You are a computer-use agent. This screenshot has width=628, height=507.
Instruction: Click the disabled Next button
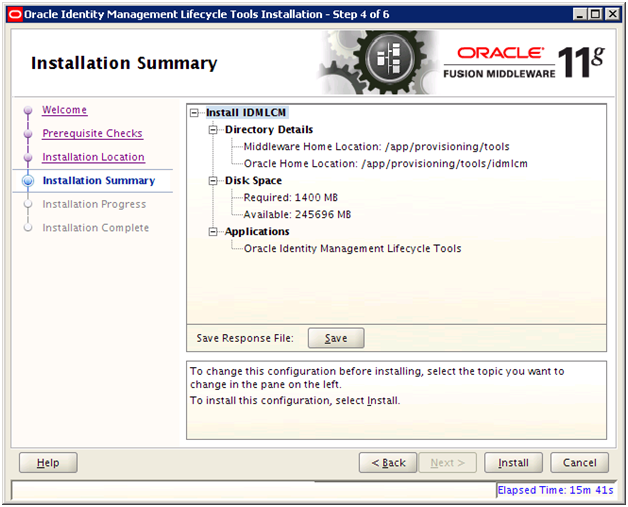click(x=447, y=463)
